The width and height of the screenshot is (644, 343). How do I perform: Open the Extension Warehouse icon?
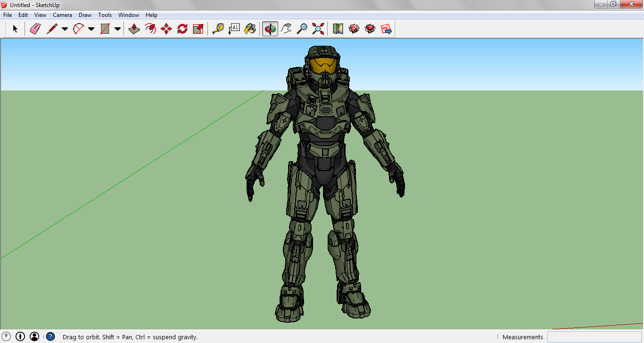click(370, 29)
